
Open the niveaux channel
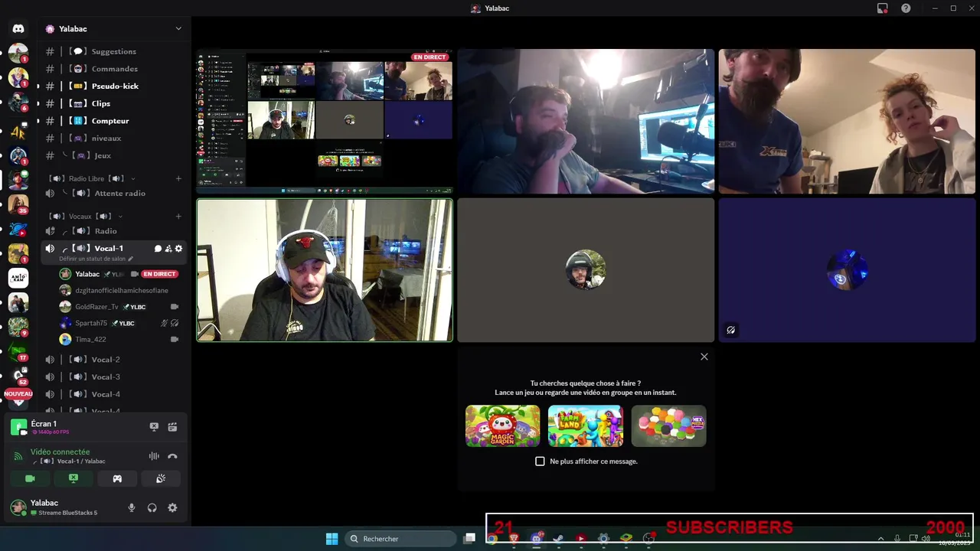(x=113, y=138)
